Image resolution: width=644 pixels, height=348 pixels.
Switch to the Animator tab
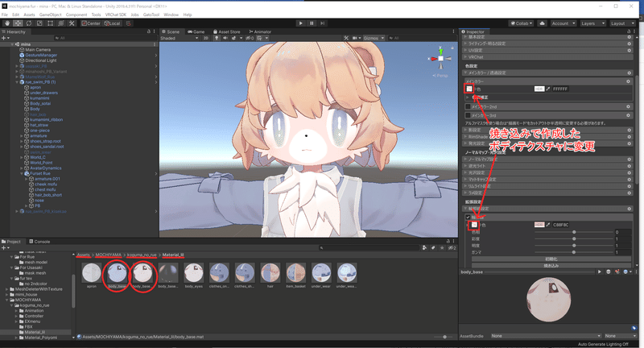pyautogui.click(x=260, y=31)
